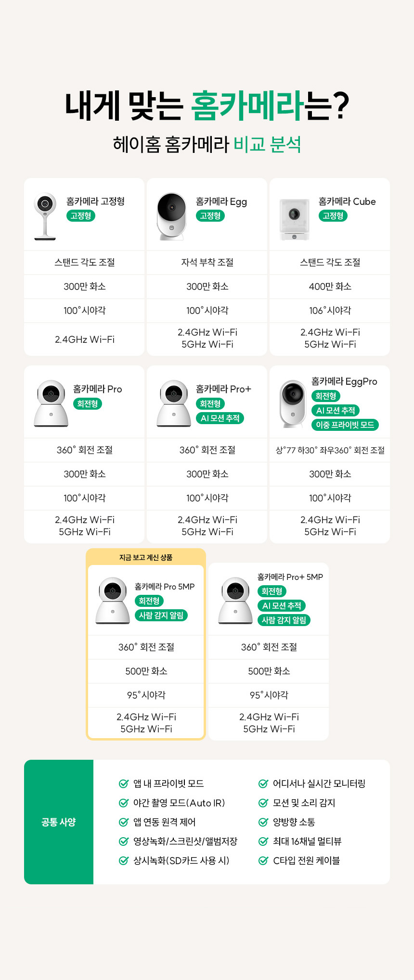Click the 이중 프라이빗 모드 badge
Image resolution: width=414 pixels, height=980 pixels.
pyautogui.click(x=345, y=425)
